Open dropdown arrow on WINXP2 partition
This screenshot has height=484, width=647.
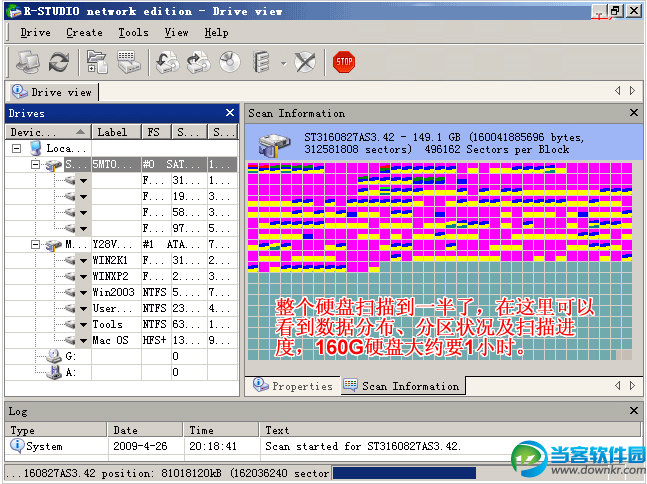point(83,277)
